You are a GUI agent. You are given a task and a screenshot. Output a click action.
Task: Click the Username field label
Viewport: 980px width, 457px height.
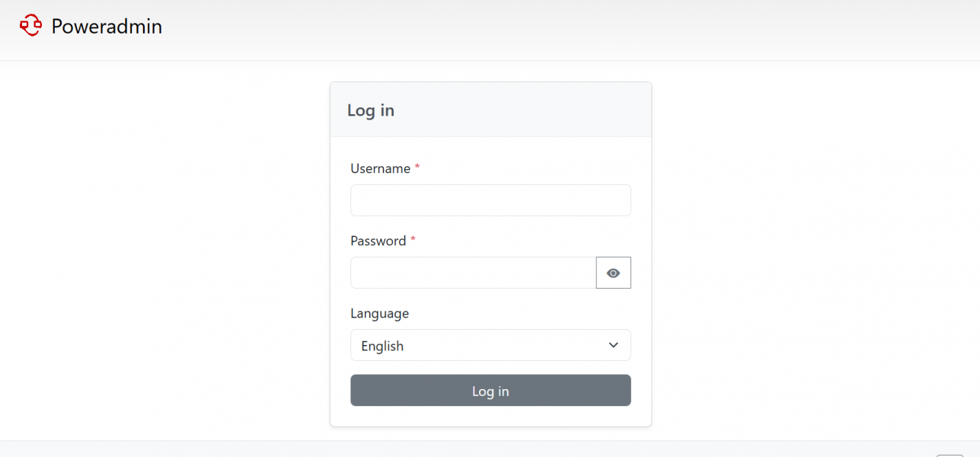[380, 168]
